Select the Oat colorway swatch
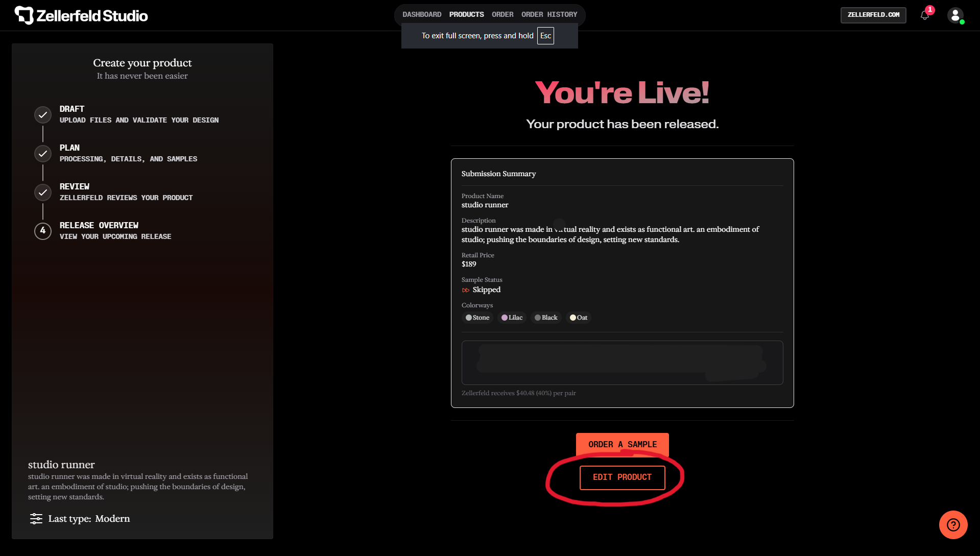Viewport: 980px width, 556px height. click(579, 318)
